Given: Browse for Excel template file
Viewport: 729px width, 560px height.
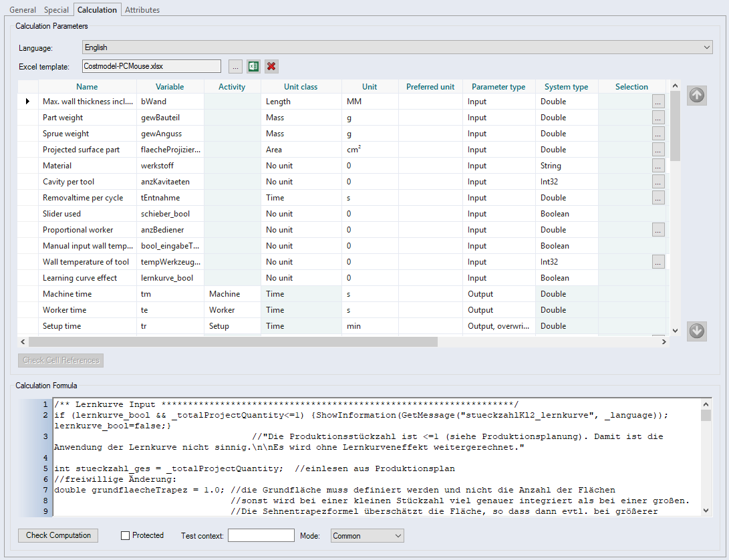Looking at the screenshot, I should coord(235,66).
